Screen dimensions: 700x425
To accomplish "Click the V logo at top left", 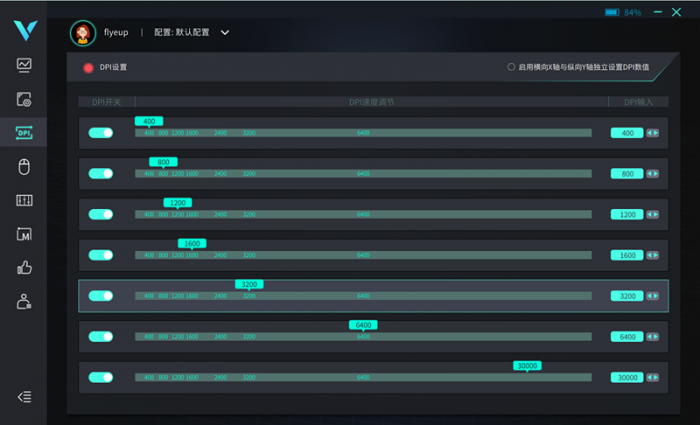I will pos(24,28).
